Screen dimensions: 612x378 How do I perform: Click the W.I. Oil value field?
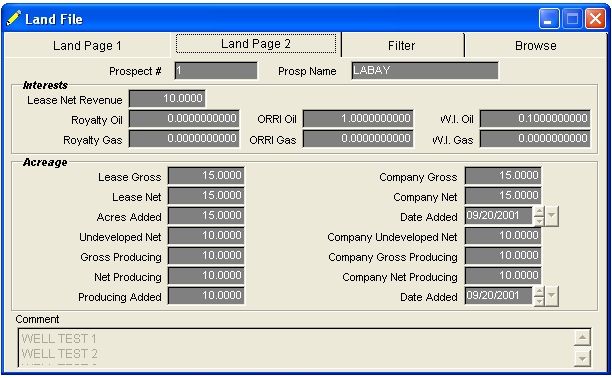[535, 118]
